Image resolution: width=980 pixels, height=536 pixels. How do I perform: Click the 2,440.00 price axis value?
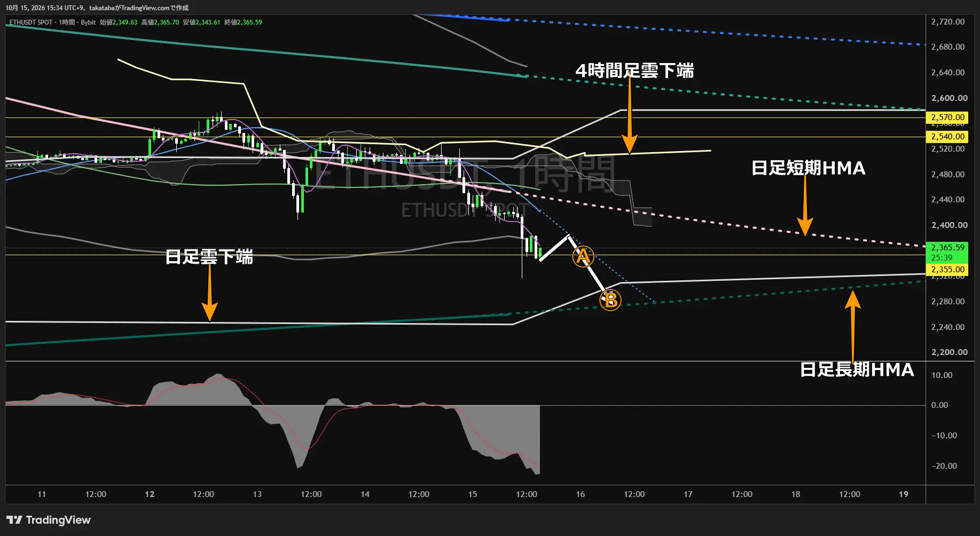click(x=947, y=200)
